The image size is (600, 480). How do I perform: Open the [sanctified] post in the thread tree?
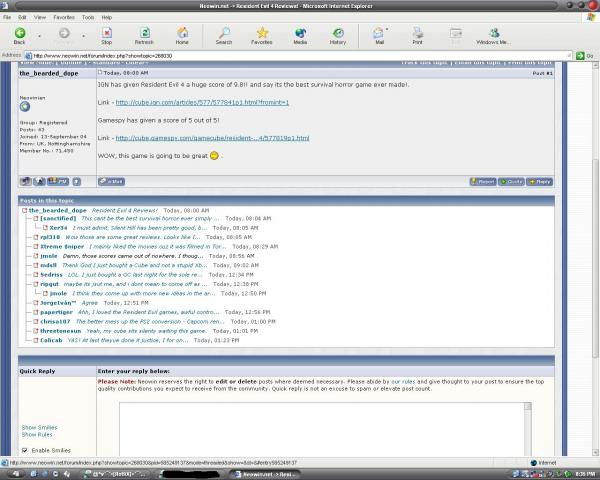click(x=58, y=218)
